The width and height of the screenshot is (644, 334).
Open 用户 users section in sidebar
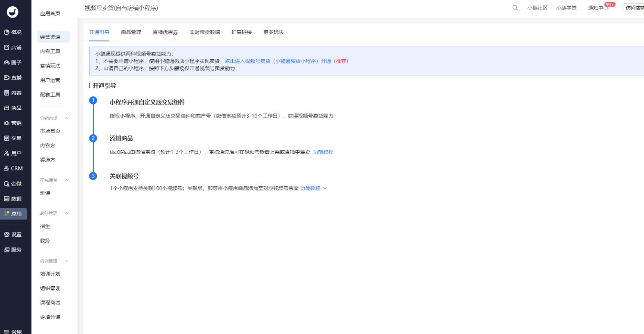click(x=13, y=153)
